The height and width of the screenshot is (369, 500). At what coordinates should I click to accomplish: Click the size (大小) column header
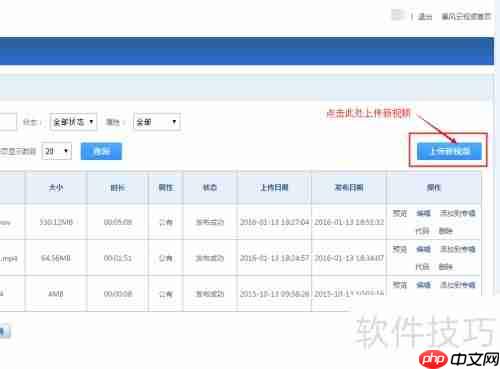pyautogui.click(x=56, y=188)
